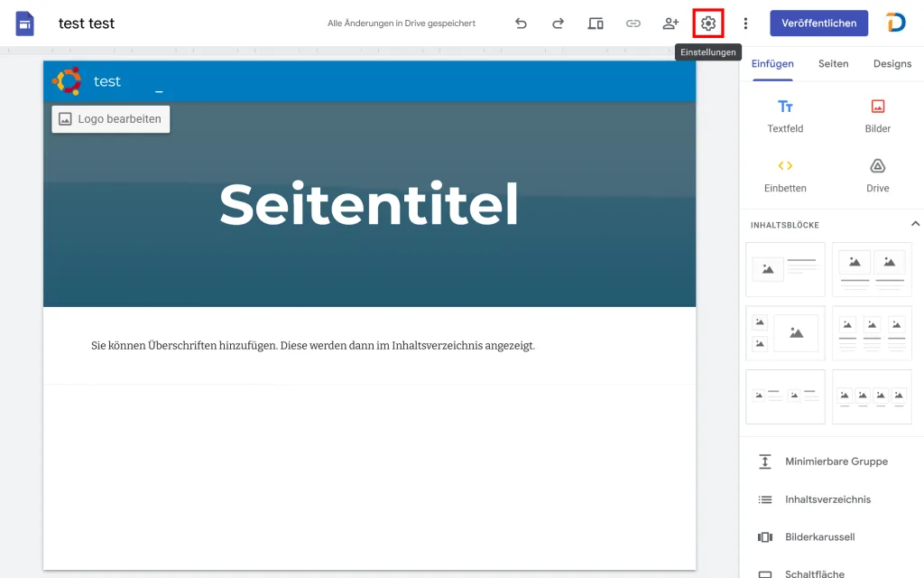Click the Seitentitel heading text
This screenshot has width=924, height=578.
tap(369, 205)
